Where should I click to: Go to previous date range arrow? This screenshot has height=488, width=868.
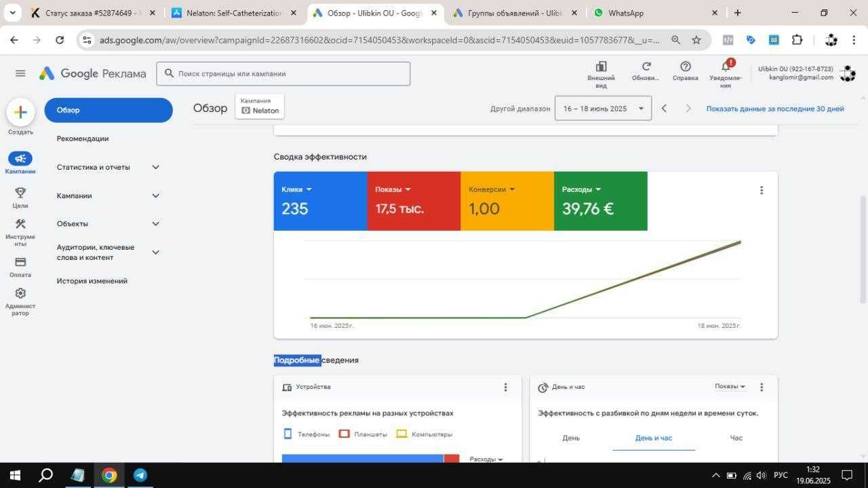coord(664,109)
